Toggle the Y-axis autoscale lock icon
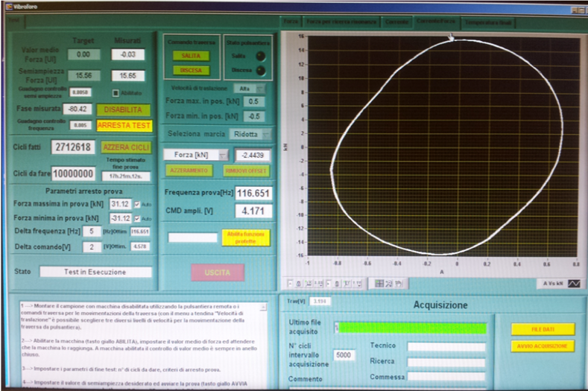 (x=336, y=284)
